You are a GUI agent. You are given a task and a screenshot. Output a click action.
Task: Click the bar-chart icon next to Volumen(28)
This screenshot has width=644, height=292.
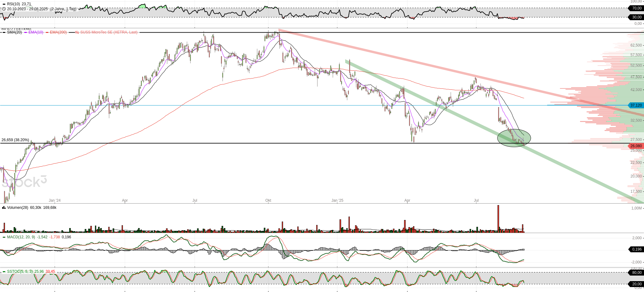[4, 208]
